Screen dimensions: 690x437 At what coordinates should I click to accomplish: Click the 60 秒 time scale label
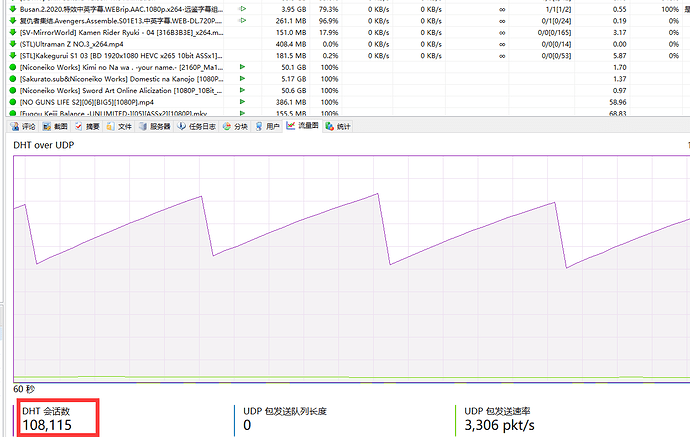pos(24,389)
